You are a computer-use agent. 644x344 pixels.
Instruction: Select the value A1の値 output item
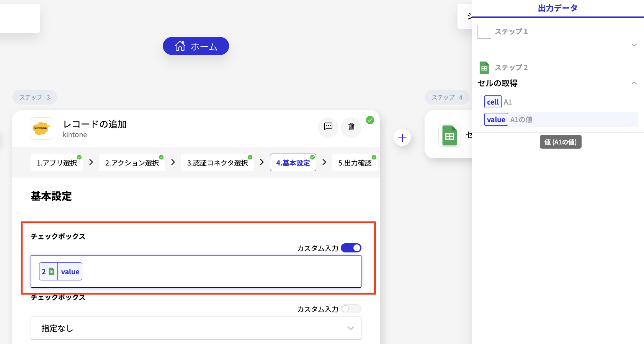click(x=561, y=120)
